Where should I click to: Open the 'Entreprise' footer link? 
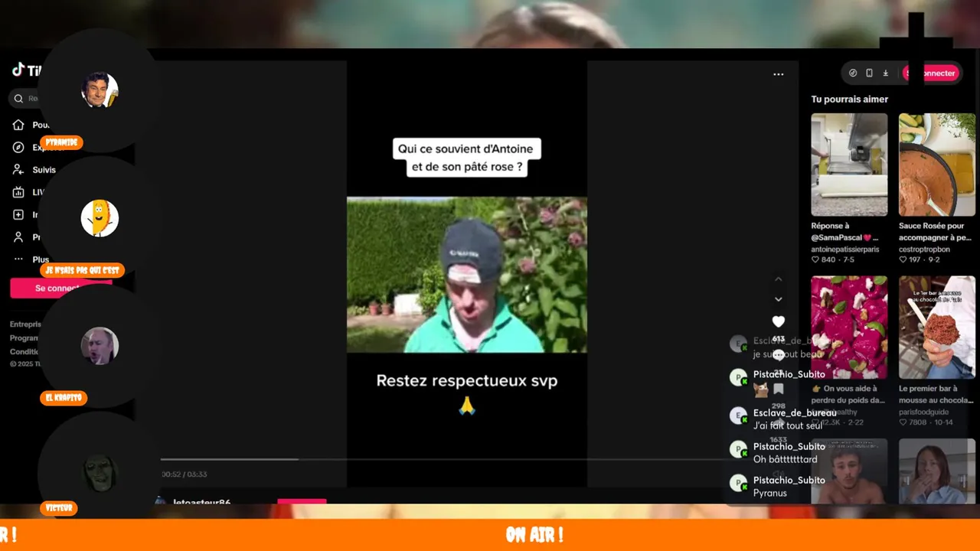[x=25, y=324]
